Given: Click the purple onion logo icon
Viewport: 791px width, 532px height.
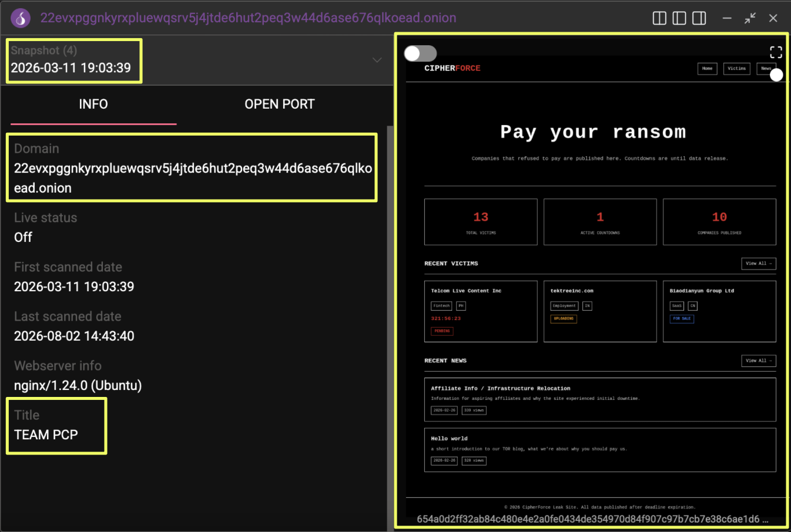Looking at the screenshot, I should (21, 18).
